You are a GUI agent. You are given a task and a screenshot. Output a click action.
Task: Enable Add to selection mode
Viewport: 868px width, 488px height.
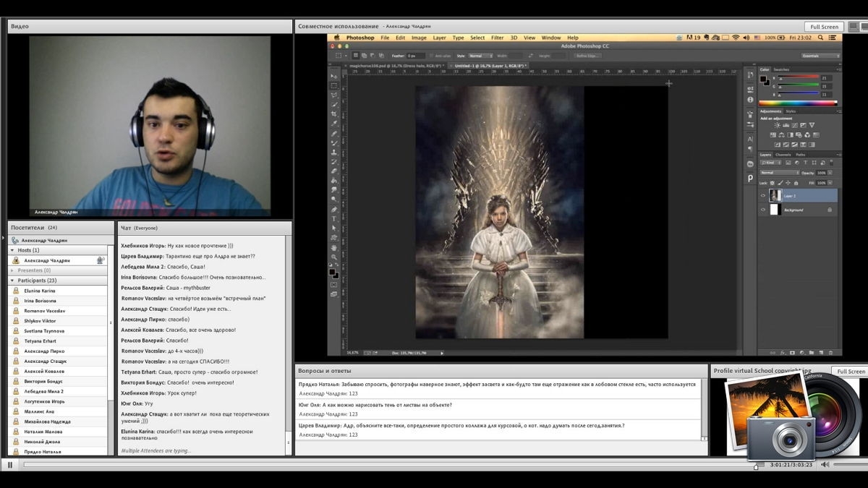(x=364, y=56)
